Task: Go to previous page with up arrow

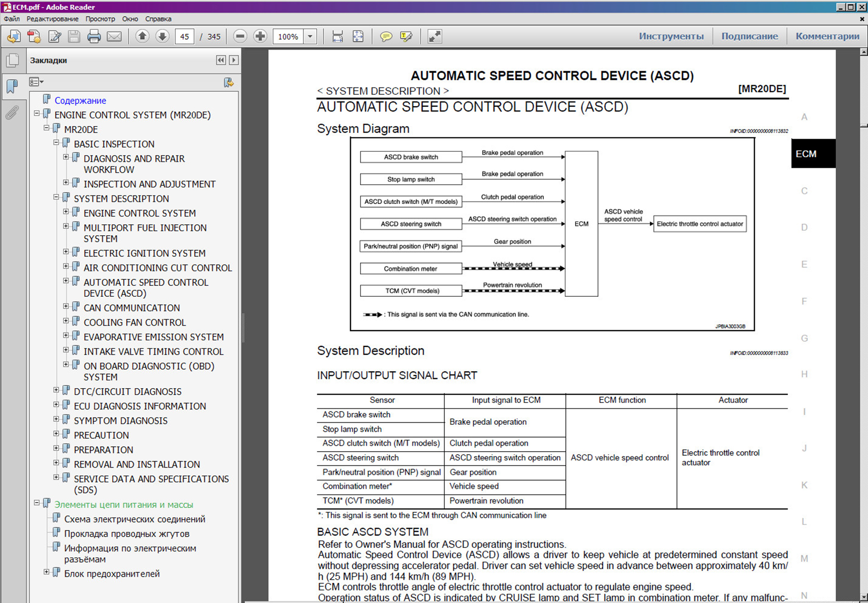Action: click(143, 36)
